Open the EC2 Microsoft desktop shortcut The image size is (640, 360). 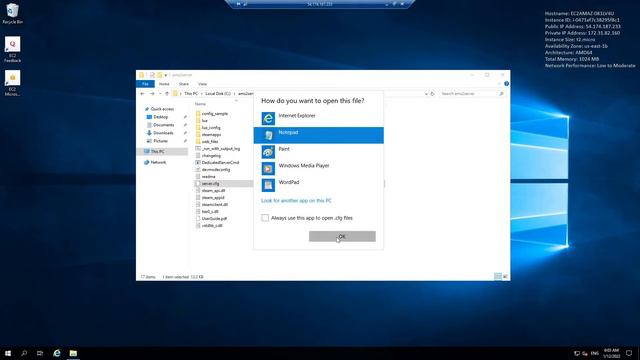pyautogui.click(x=12, y=84)
